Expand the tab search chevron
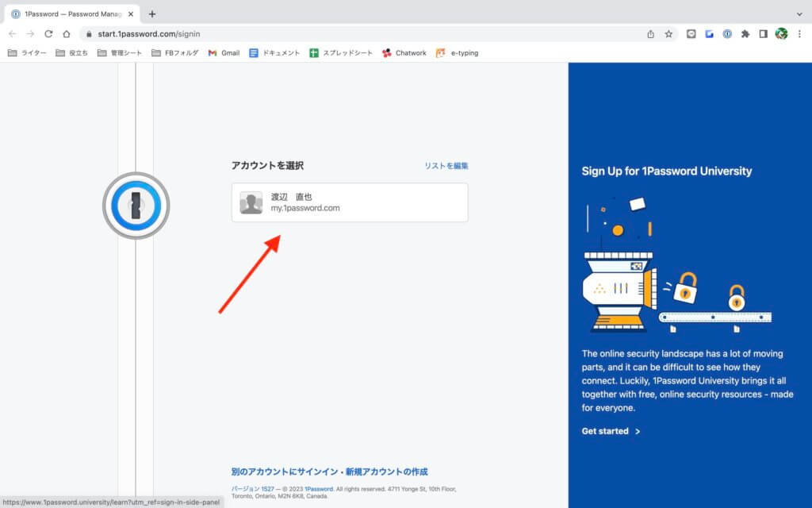The width and height of the screenshot is (812, 508). [x=799, y=14]
